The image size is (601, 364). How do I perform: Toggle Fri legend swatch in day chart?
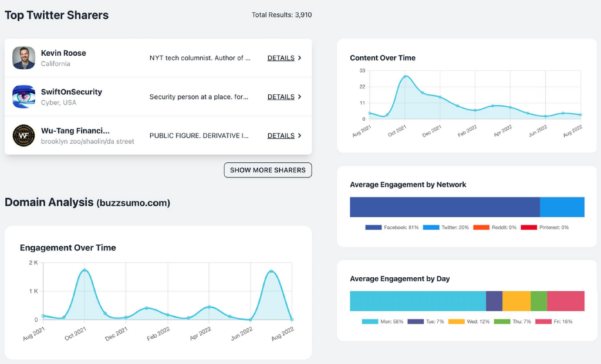(543, 322)
